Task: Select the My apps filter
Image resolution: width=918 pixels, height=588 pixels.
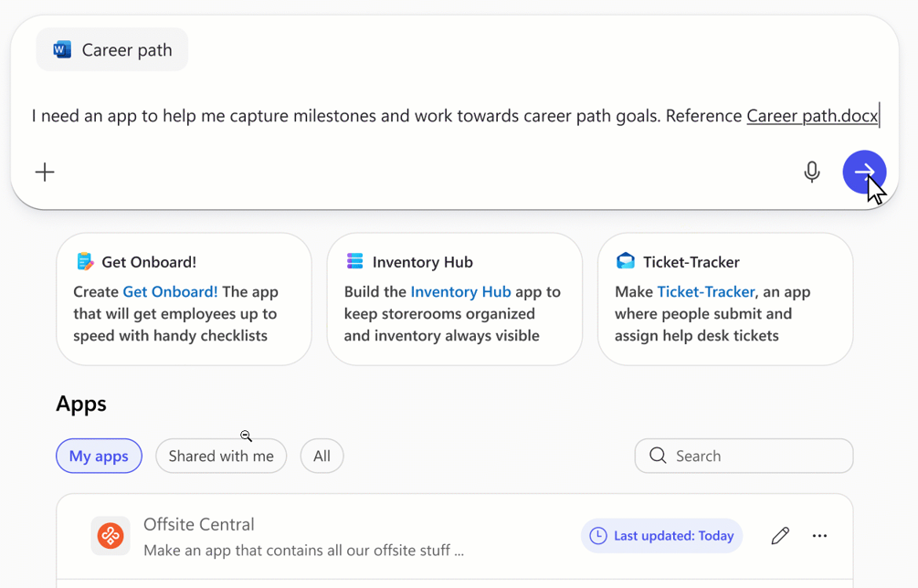Action: coord(99,457)
